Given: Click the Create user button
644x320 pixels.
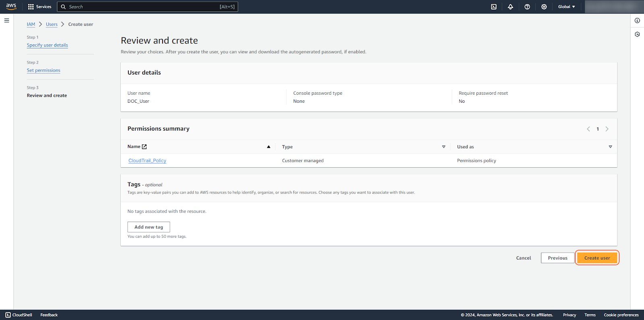Looking at the screenshot, I should click(x=597, y=258).
